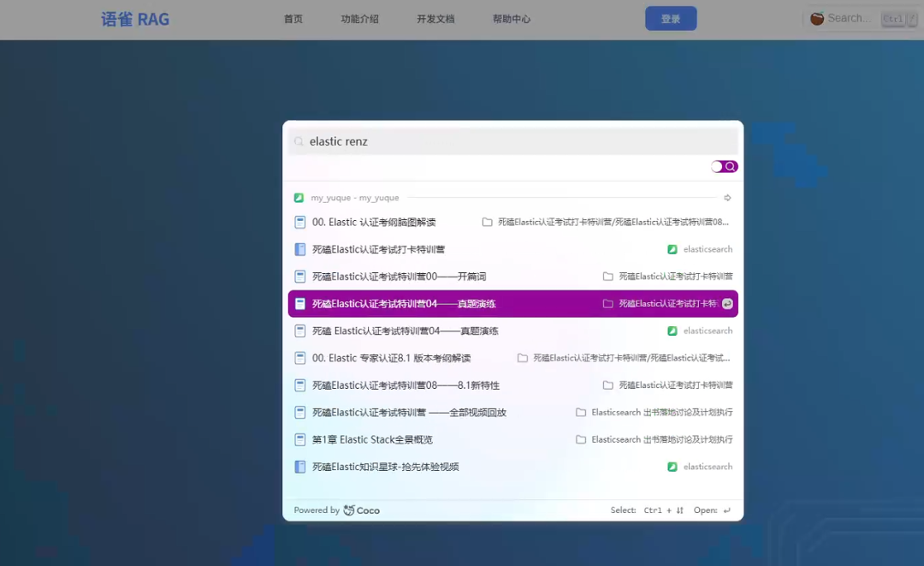Screen dimensions: 924x566
Task: Click book icon of '死磕Elastic知识星球-抢先体验视频'
Action: (300, 467)
